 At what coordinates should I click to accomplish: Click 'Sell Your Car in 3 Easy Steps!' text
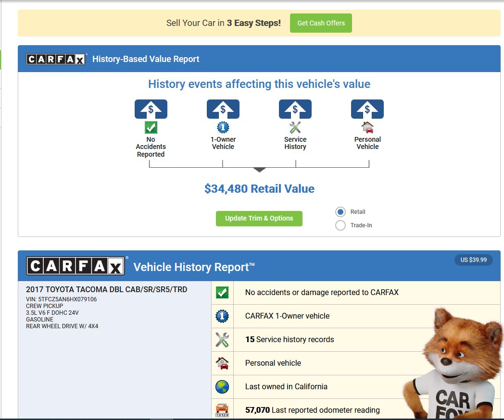point(224,23)
